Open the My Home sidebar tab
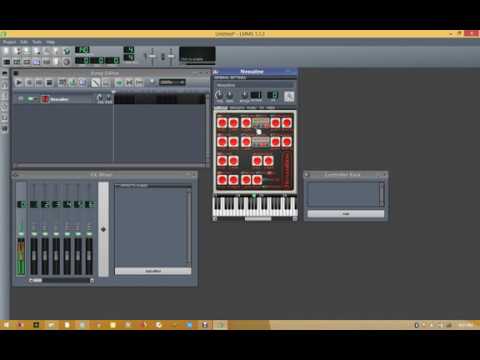The width and height of the screenshot is (480, 360). point(5,118)
